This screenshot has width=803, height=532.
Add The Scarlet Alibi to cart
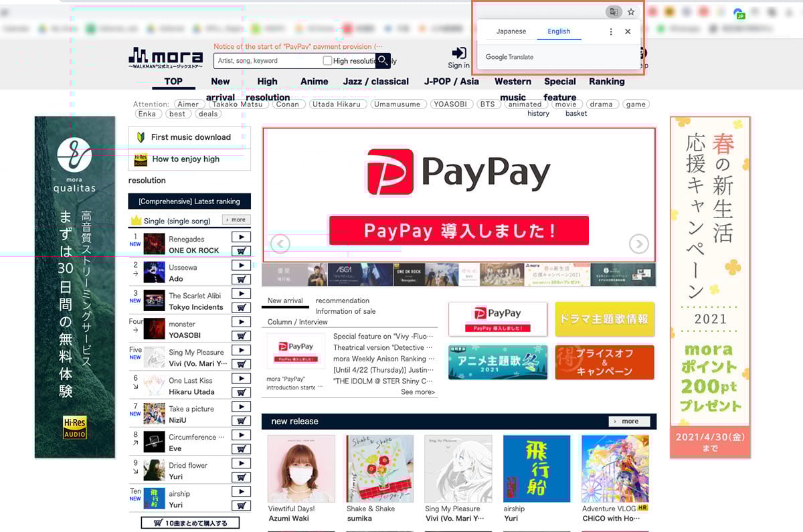click(x=241, y=308)
